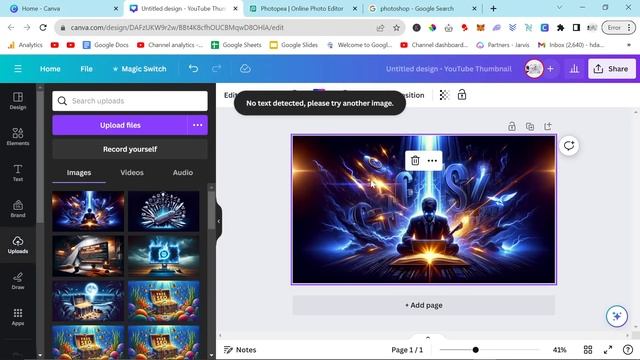Image resolution: width=640 pixels, height=360 pixels.
Task: Open more options on floating toolbar
Action: [x=432, y=160]
